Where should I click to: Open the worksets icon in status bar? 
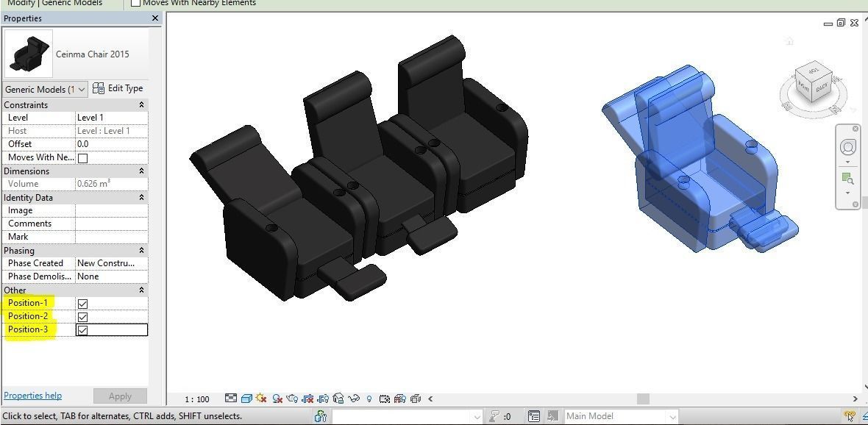[321, 416]
